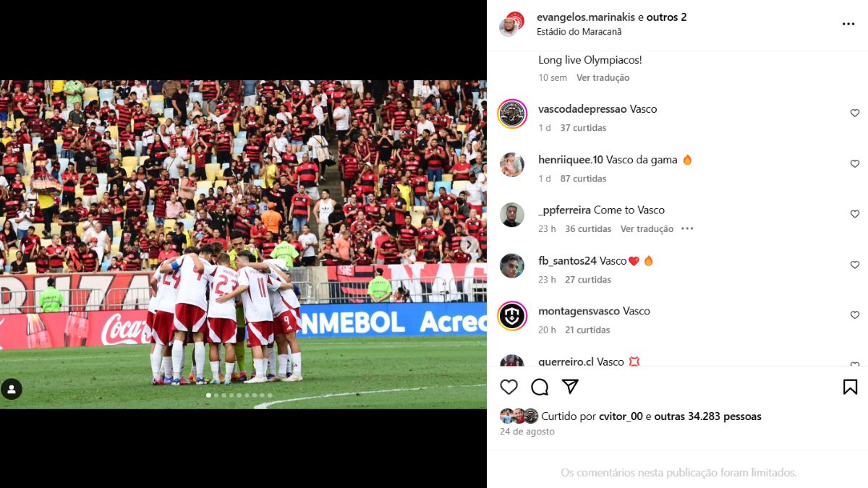The image size is (868, 488).
Task: Open montagensvasco's profile avatar
Action: pyautogui.click(x=512, y=316)
